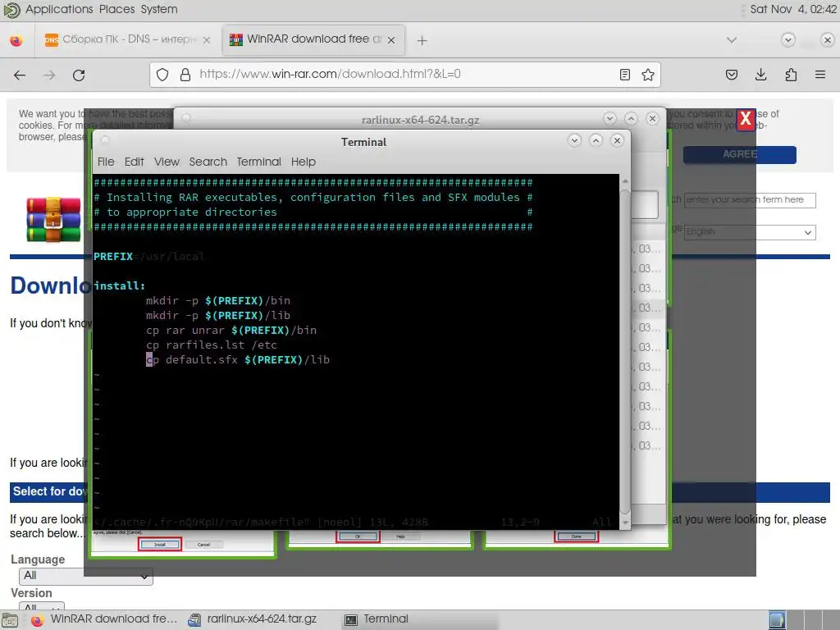Open the English language dropdown

pyautogui.click(x=750, y=232)
